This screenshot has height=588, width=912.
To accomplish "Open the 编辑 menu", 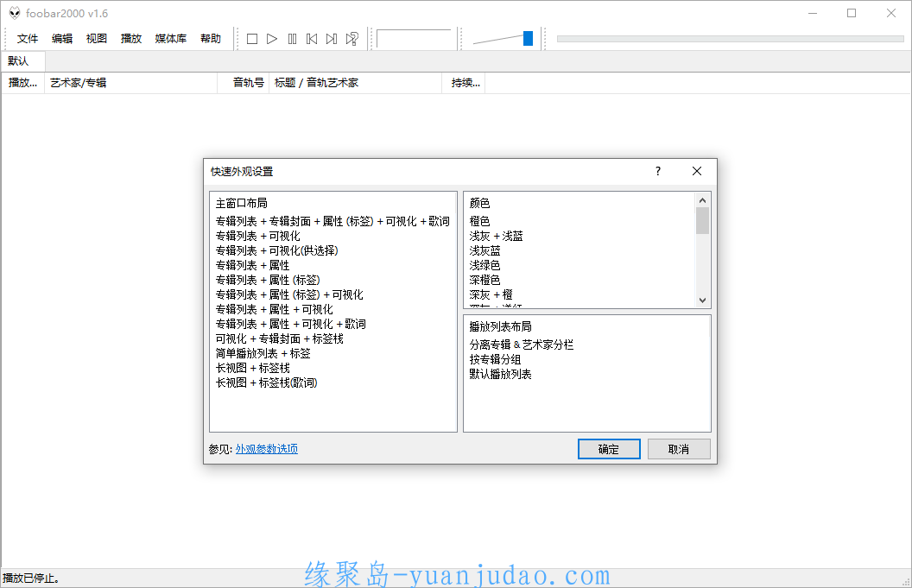I will point(62,39).
